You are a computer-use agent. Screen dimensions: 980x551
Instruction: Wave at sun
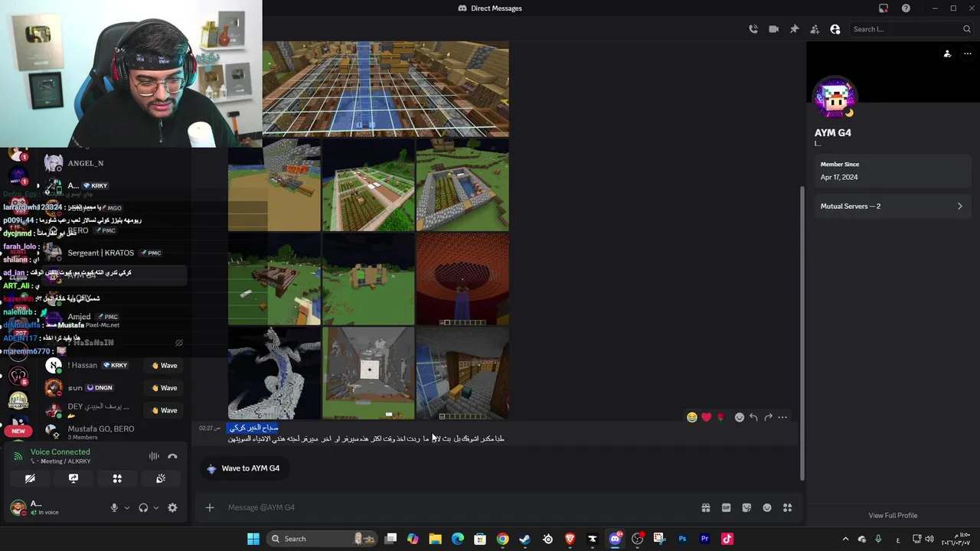tap(165, 388)
